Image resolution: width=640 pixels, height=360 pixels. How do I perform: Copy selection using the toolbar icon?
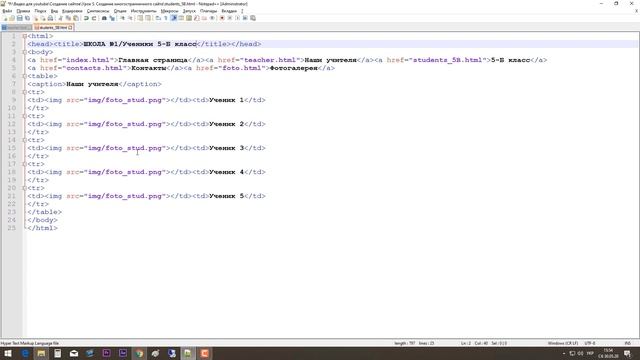coord(68,18)
